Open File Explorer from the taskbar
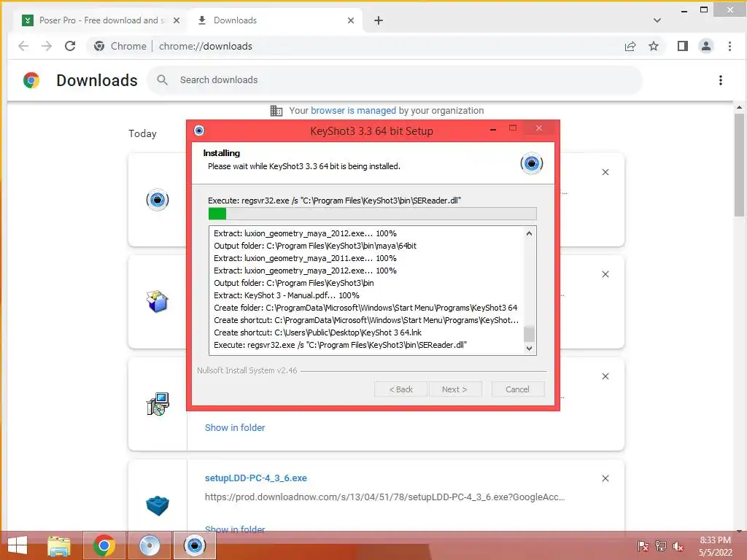The height and width of the screenshot is (560, 747). pos(59,545)
